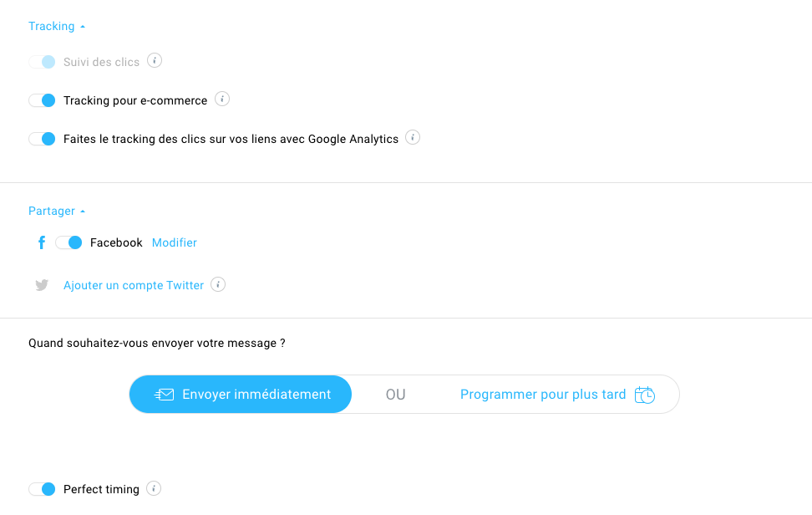Select Envoyer immédiatement option
The image size is (812, 515).
click(x=241, y=395)
